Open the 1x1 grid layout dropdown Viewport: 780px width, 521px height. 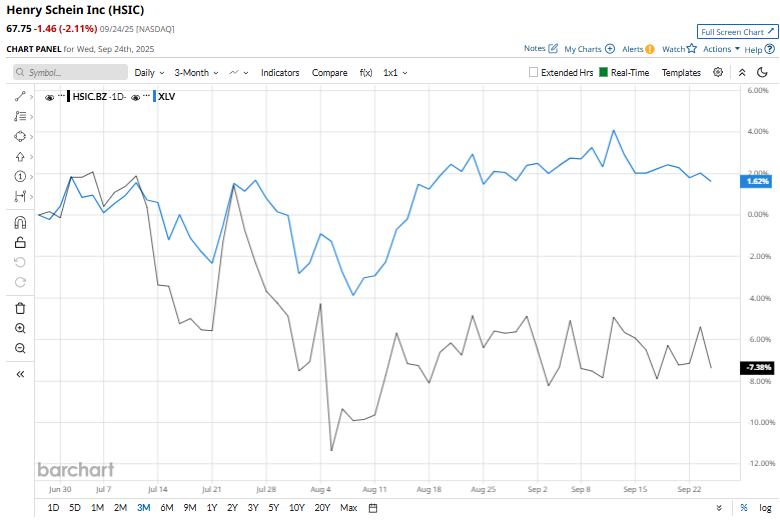tap(395, 73)
